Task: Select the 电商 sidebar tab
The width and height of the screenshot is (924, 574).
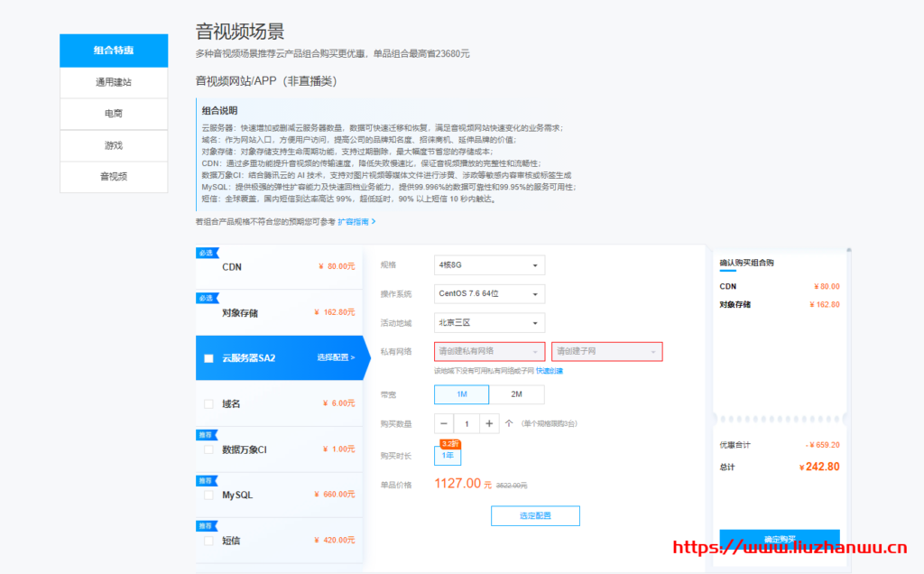Action: (114, 114)
